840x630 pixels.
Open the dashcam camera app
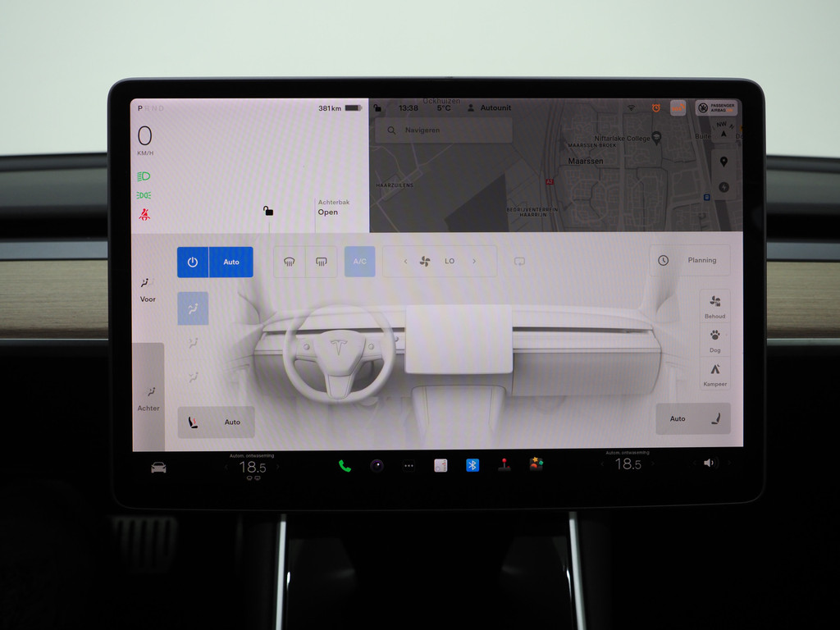(x=377, y=466)
